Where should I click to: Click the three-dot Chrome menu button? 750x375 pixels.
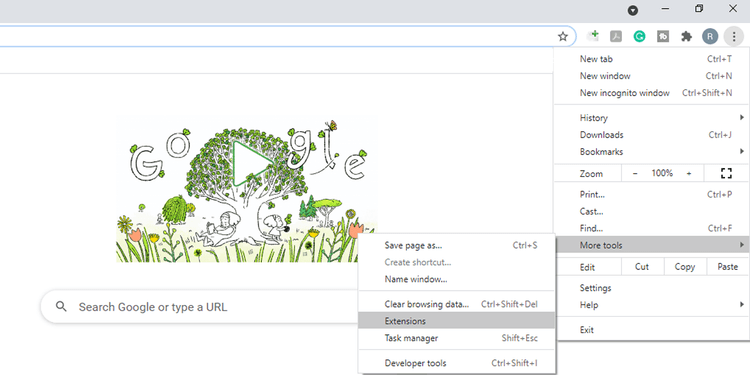[734, 36]
